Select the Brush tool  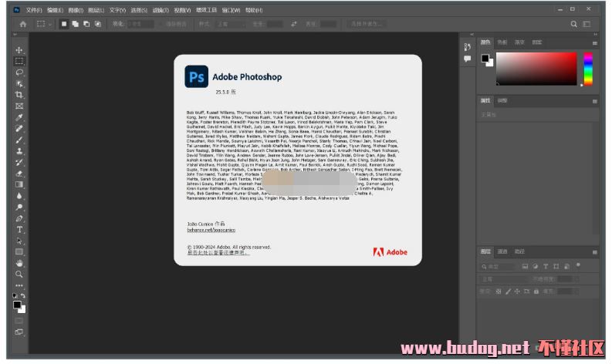point(19,140)
